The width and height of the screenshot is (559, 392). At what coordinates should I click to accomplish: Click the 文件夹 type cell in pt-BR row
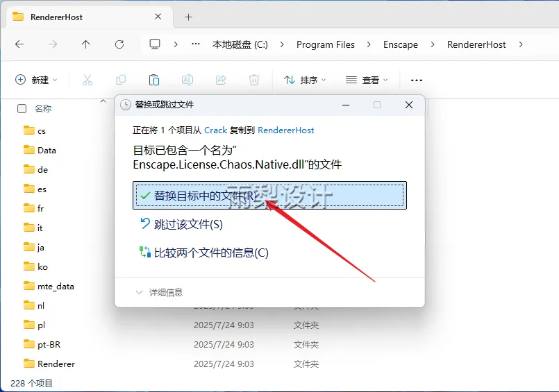[306, 345]
